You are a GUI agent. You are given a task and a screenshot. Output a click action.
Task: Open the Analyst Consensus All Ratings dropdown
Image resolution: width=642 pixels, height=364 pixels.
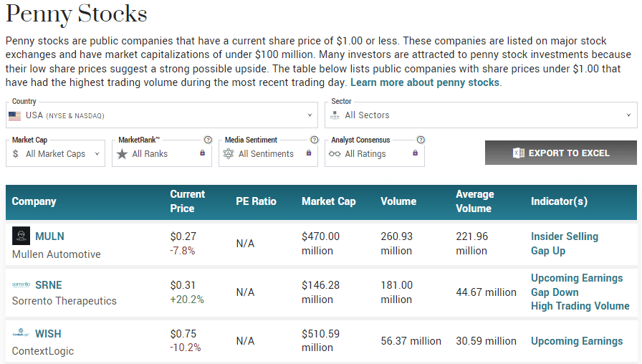coord(375,153)
